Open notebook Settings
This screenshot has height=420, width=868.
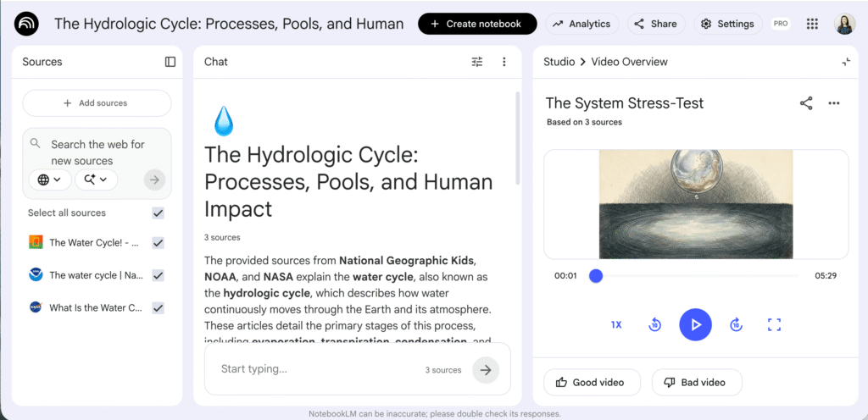[728, 24]
